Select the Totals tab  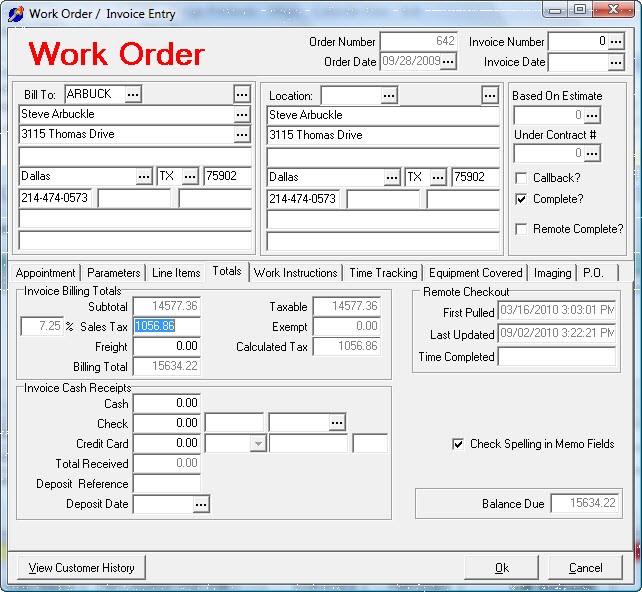tap(227, 271)
